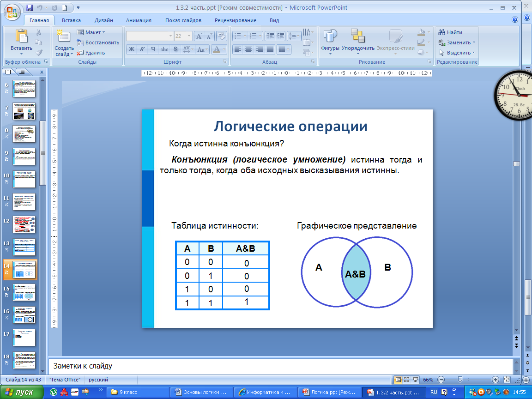
Task: Open Help with the question mark icon
Action: click(515, 20)
